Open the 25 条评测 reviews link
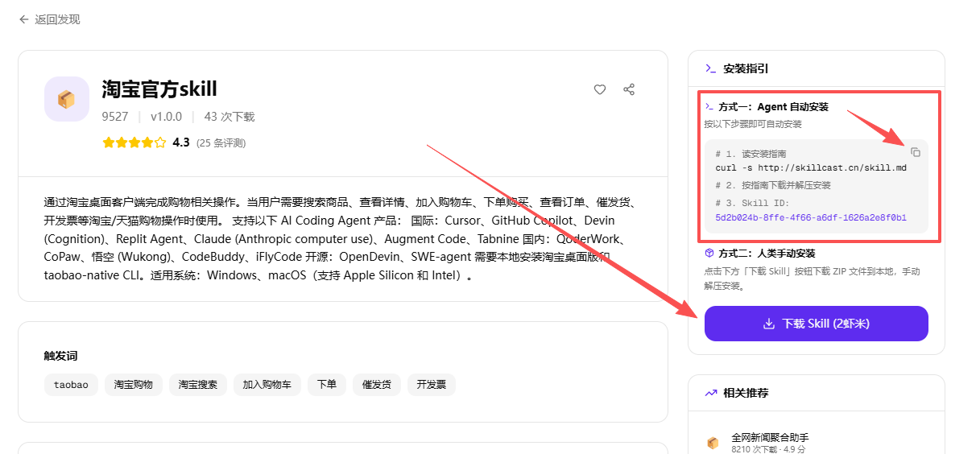Viewport: 980px width, 454px height. (221, 143)
